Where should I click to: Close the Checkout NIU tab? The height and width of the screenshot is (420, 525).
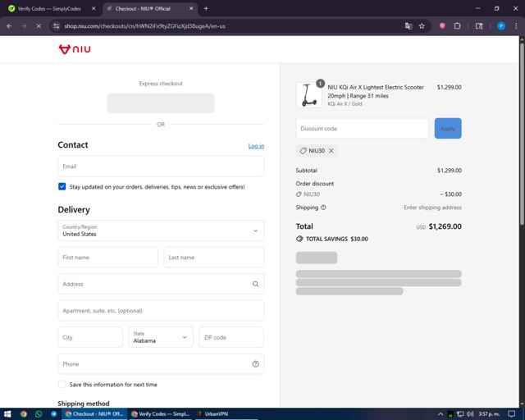[191, 9]
